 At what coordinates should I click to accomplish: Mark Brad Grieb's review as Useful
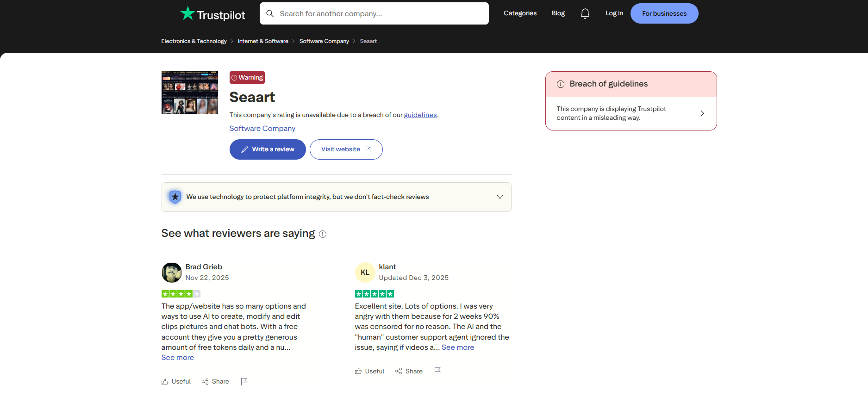coord(176,382)
